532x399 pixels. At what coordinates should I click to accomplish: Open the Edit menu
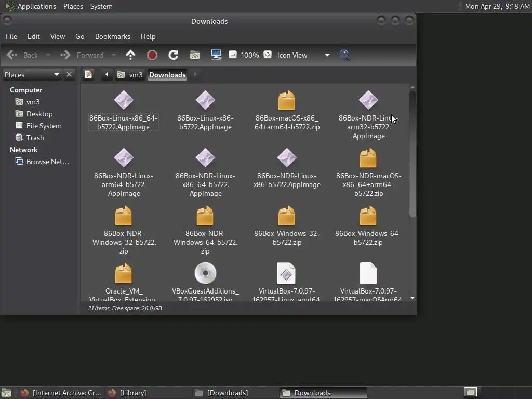pyautogui.click(x=34, y=36)
